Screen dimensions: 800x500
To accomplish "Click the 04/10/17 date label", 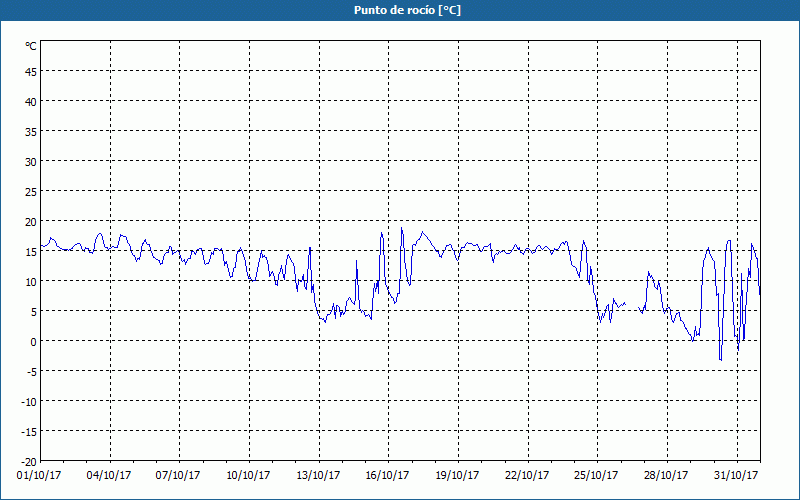I will (109, 475).
